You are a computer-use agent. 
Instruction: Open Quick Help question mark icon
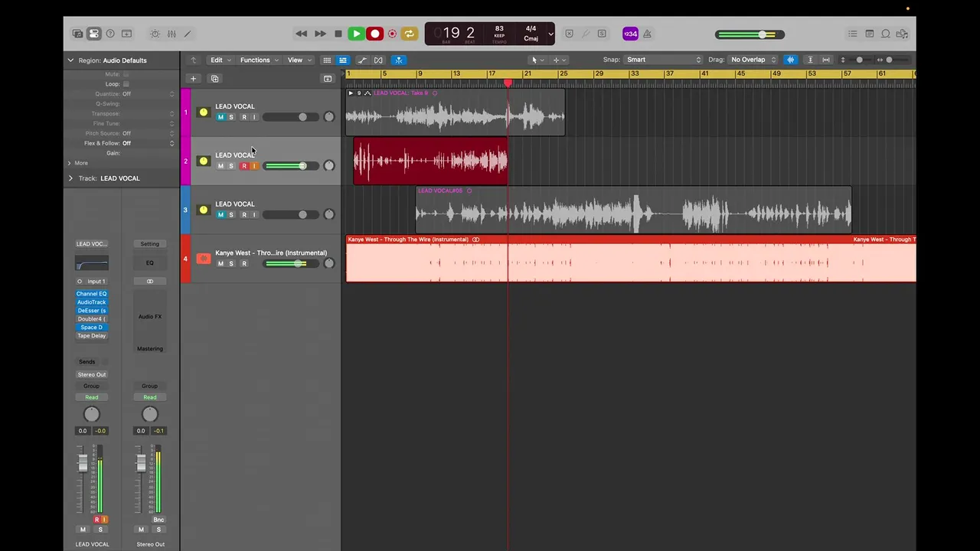tap(110, 34)
